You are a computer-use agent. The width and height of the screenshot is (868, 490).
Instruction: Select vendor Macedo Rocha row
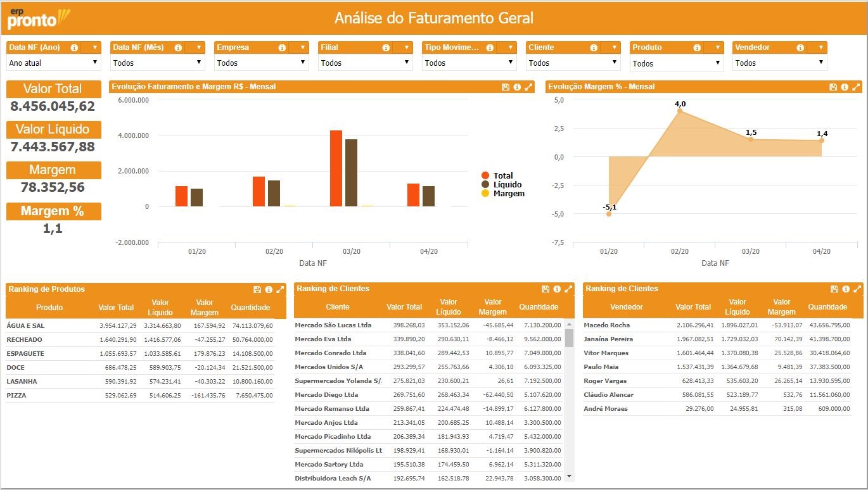pos(606,325)
